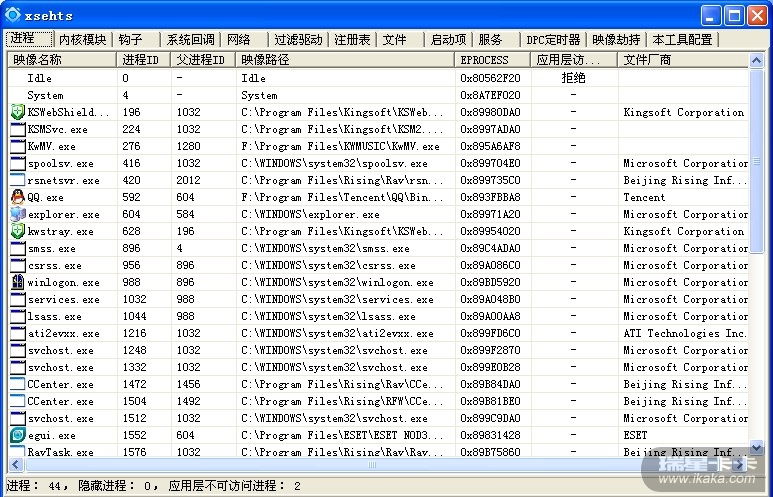Viewport: 773px width, 497px height.
Task: Click the svchost.exe icon with PID 1512
Action: (x=18, y=419)
